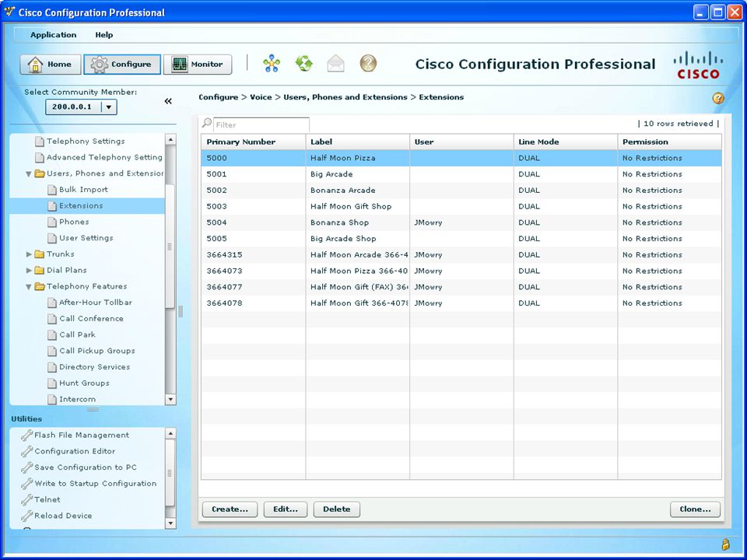Click the Cisco logo in header
747x560 pixels.
pos(698,65)
